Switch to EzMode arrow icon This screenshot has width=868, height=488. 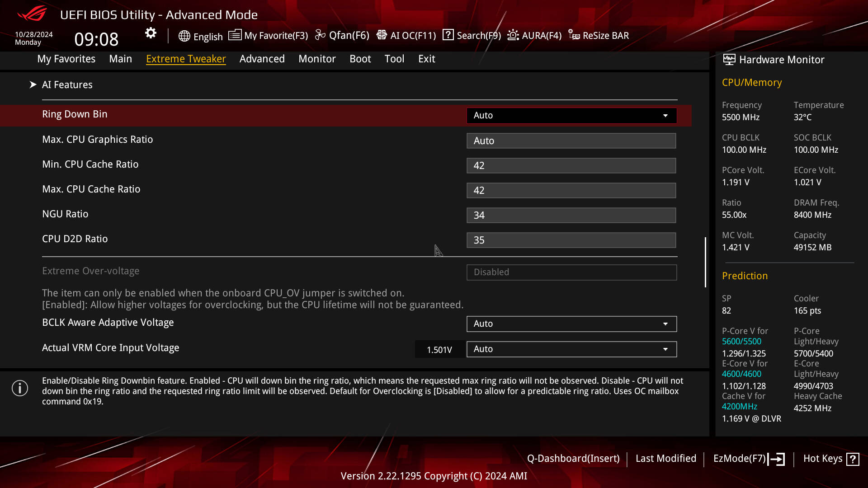(x=777, y=459)
